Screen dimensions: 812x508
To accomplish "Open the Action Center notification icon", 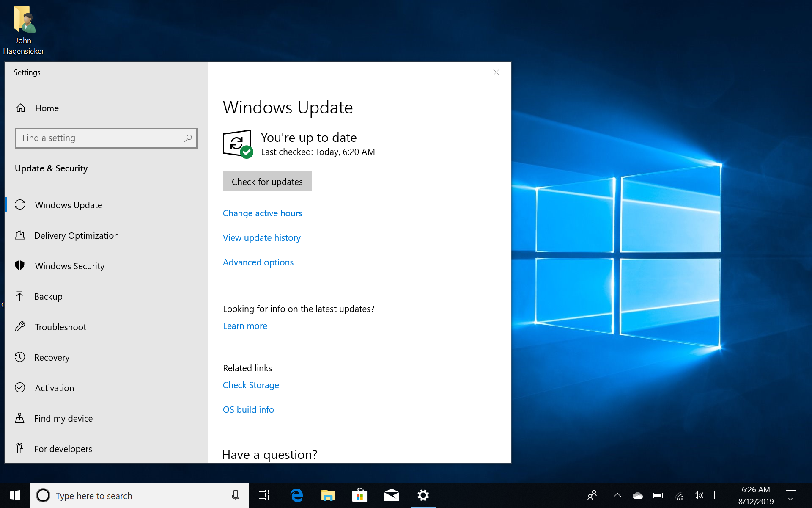I will pos(791,495).
